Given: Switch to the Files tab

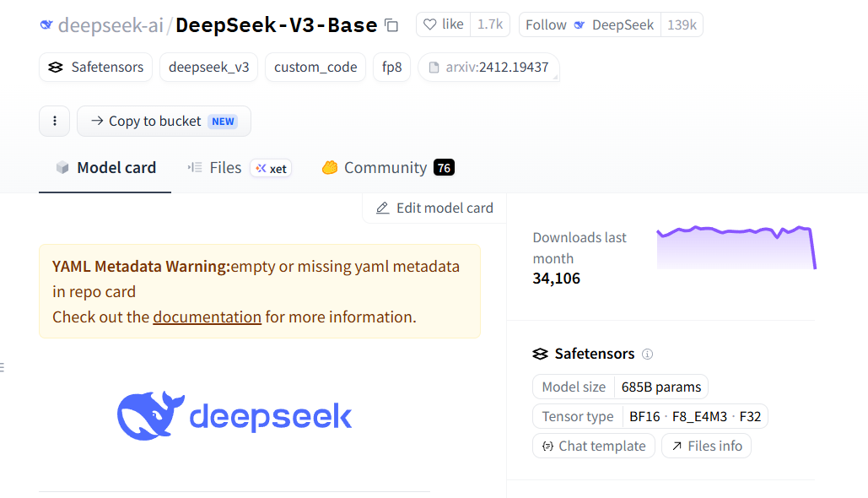Looking at the screenshot, I should (215, 168).
